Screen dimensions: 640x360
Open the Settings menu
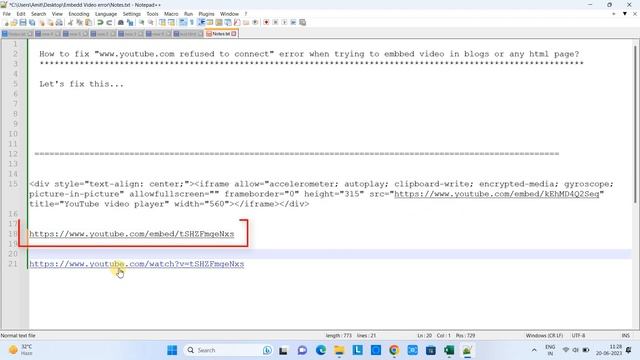click(x=131, y=14)
